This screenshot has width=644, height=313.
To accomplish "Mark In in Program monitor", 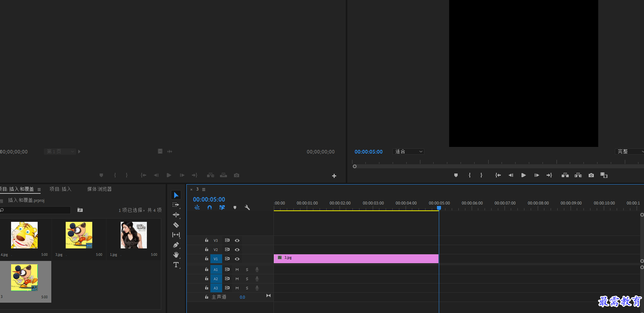I will pos(469,175).
